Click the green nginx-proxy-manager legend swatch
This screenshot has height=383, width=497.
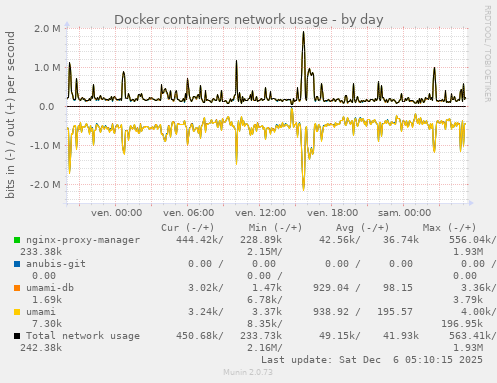click(17, 240)
